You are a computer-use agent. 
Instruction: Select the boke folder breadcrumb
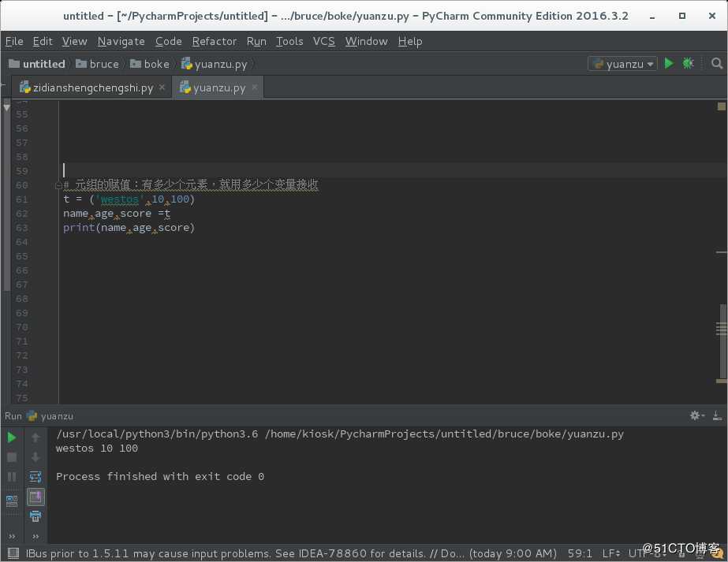[x=150, y=64]
